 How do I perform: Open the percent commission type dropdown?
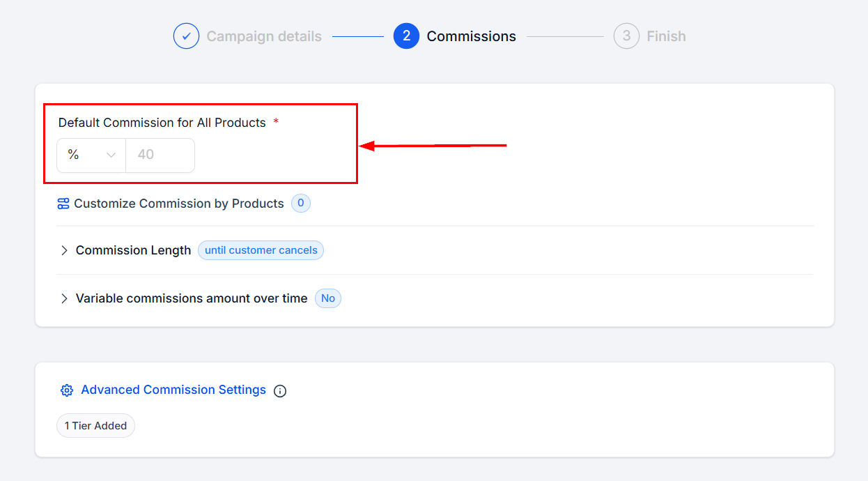[x=91, y=155]
